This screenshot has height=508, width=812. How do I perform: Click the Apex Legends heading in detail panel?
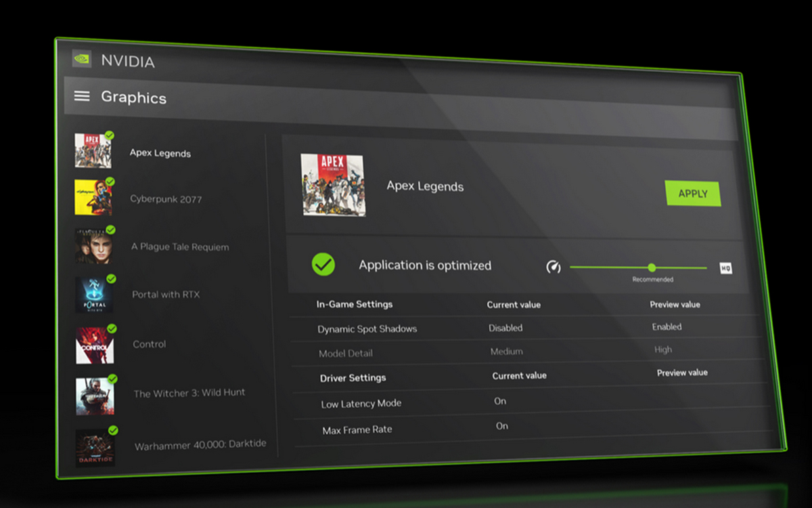[x=425, y=186]
